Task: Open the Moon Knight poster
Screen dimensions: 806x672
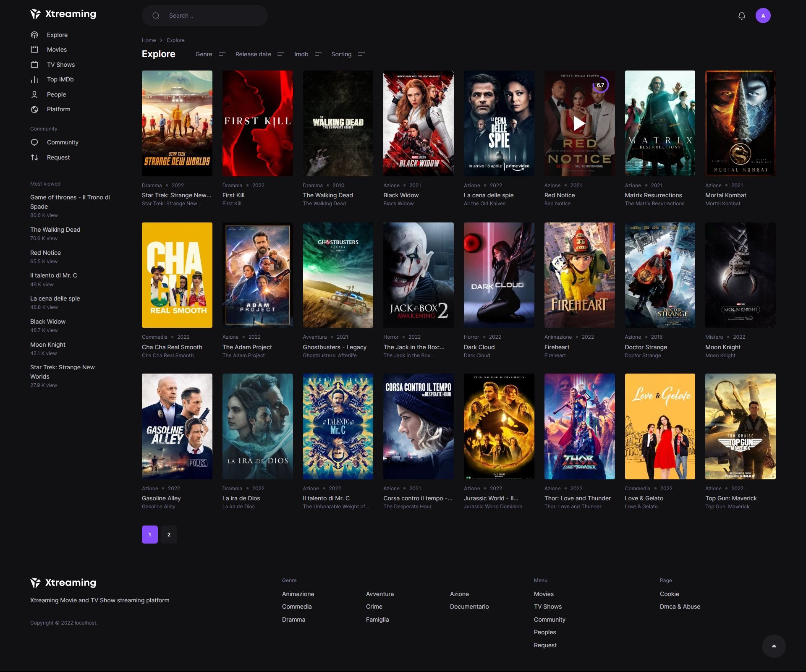Action: 741,275
